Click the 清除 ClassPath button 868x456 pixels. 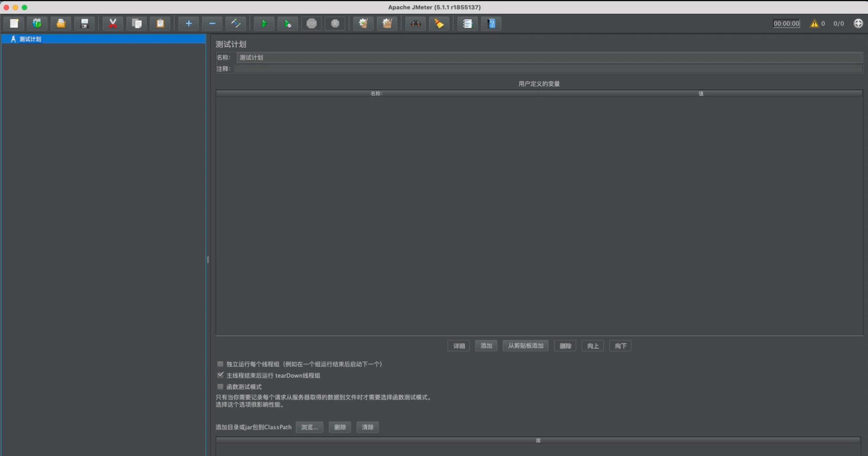[368, 427]
